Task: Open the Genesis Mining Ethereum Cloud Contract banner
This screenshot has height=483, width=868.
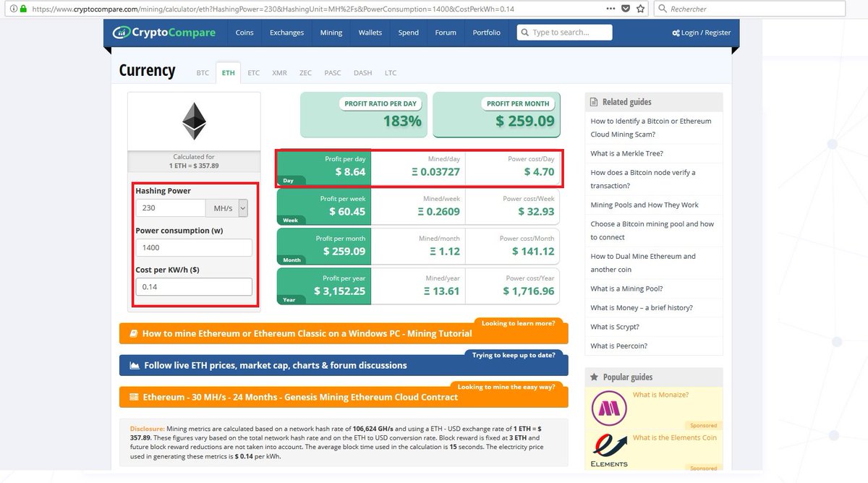Action: (344, 397)
